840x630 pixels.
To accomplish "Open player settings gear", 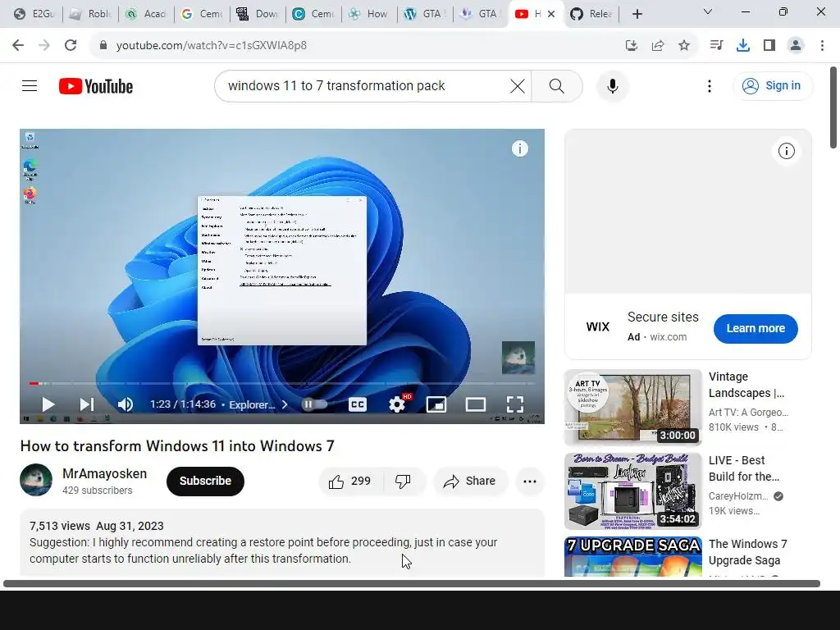I will 397,404.
